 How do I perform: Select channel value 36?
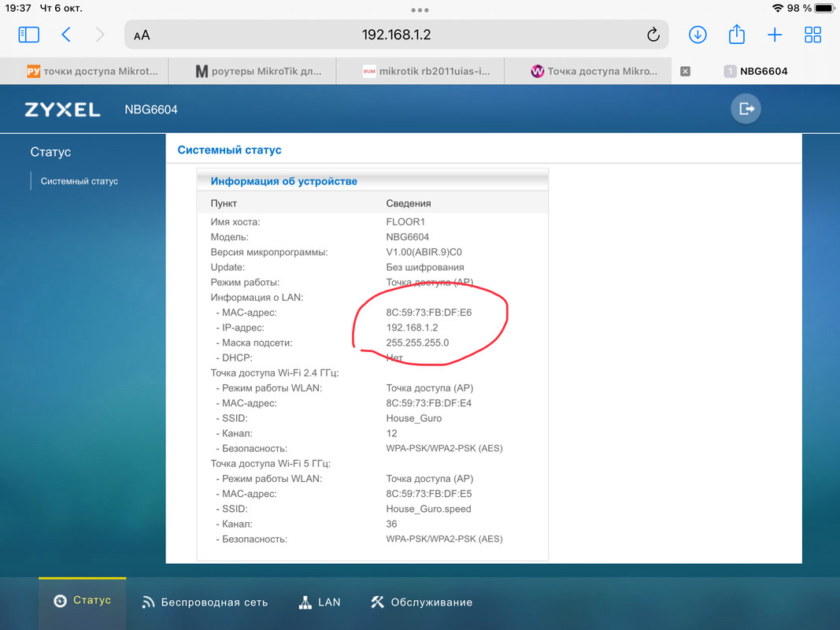391,524
